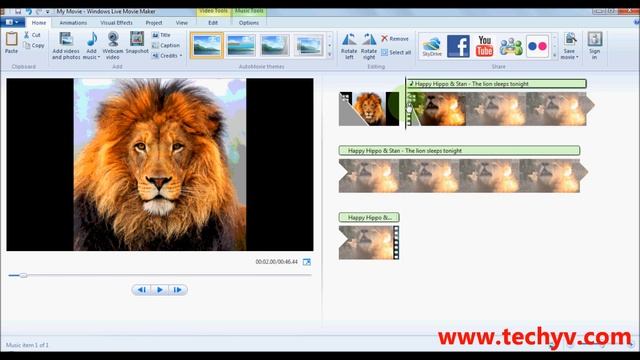
Task: Take a Snapshot of the preview
Action: click(x=137, y=42)
